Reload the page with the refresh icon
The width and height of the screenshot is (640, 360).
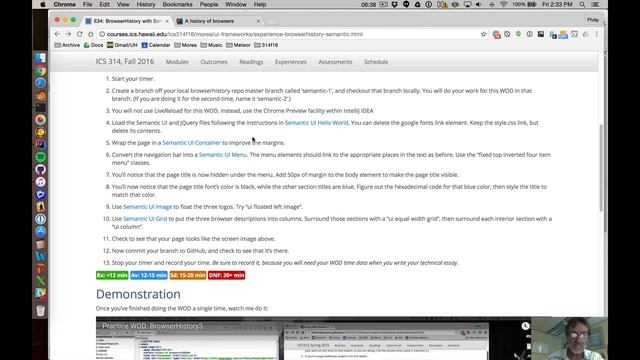click(x=80, y=34)
